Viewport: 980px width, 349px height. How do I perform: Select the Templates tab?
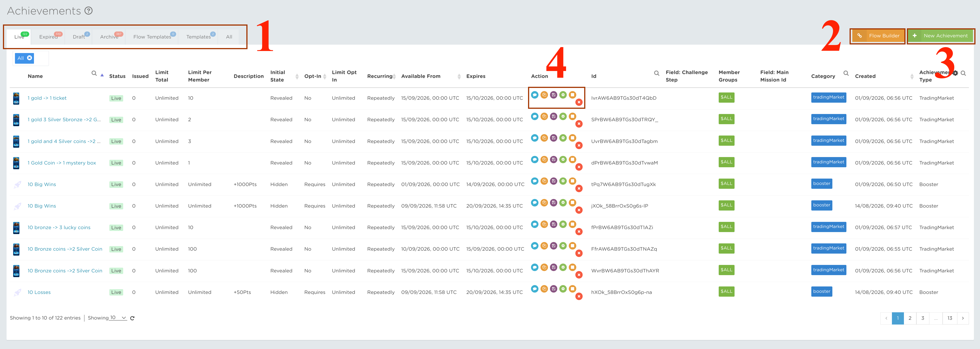[x=198, y=37]
